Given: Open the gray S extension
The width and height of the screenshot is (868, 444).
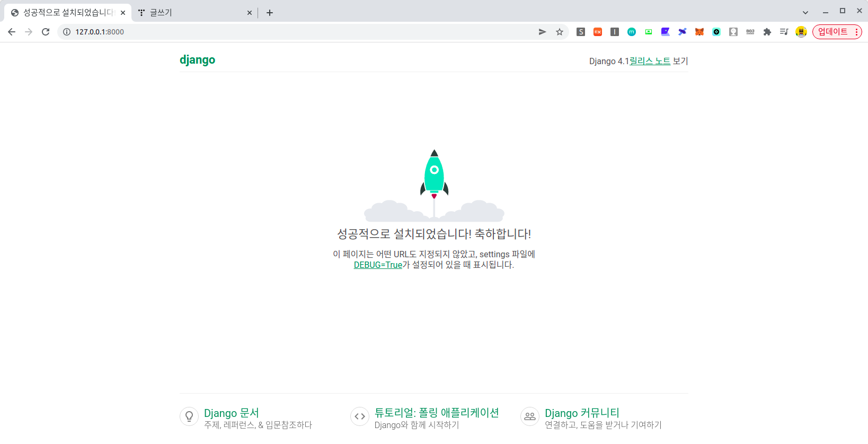Looking at the screenshot, I should click(581, 32).
